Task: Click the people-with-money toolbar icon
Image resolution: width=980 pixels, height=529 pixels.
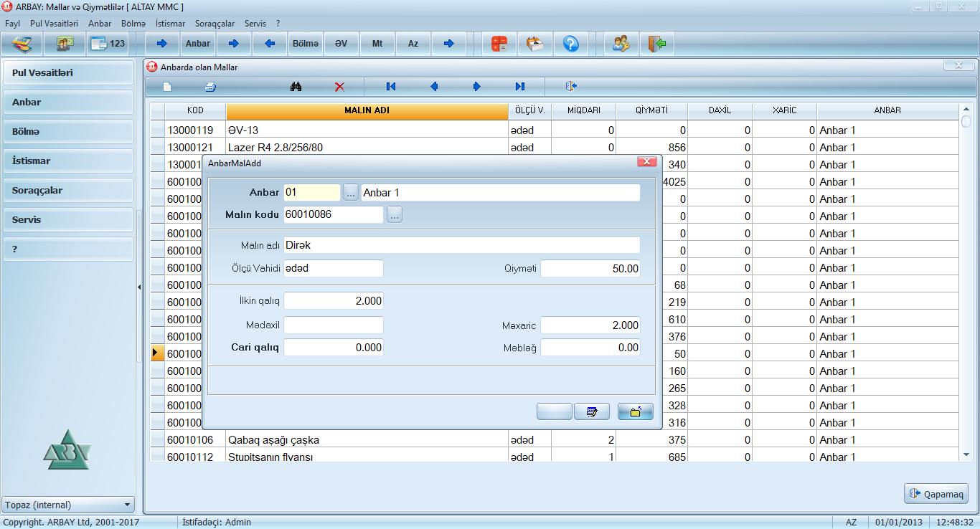Action: pos(65,44)
